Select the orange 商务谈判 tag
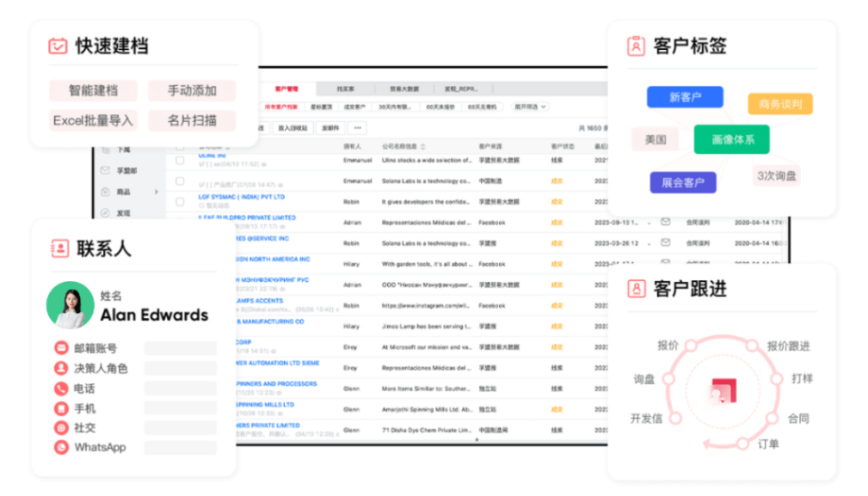 (x=780, y=104)
